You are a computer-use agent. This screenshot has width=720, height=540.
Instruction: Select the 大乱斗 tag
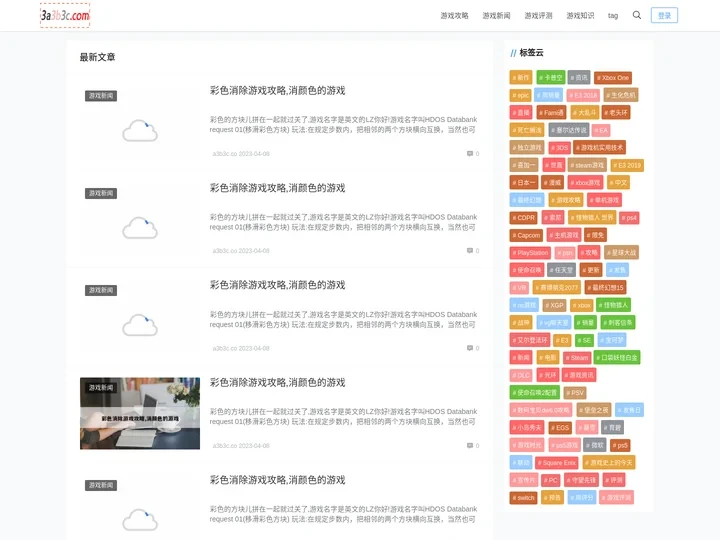click(584, 112)
